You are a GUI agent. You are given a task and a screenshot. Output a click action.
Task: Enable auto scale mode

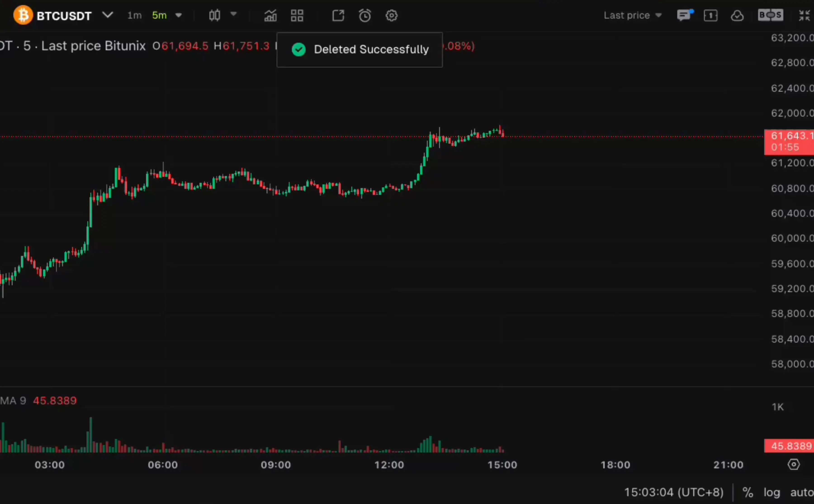[802, 493]
